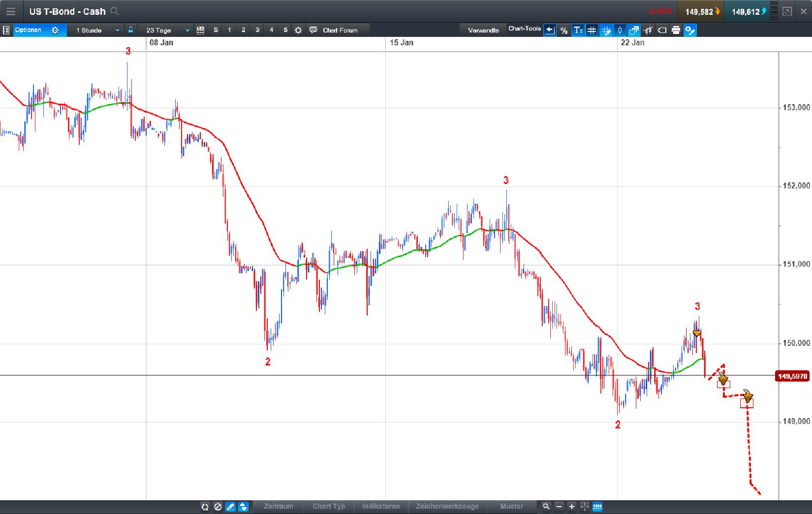Toggle the chart lock padlock icon
Screen dimensions: 812x514
click(x=130, y=30)
